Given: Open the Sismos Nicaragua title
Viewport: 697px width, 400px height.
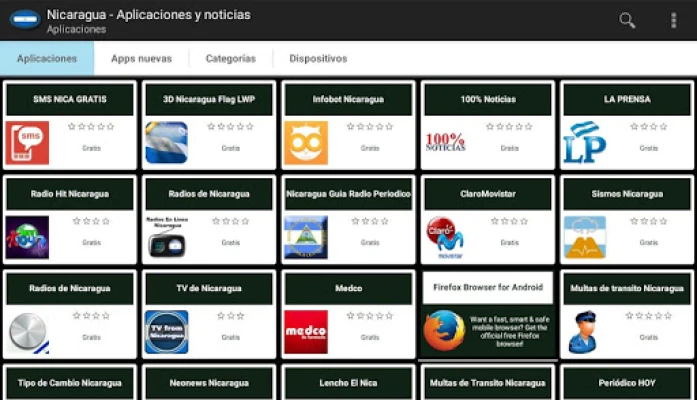Looking at the screenshot, I should pyautogui.click(x=626, y=194).
